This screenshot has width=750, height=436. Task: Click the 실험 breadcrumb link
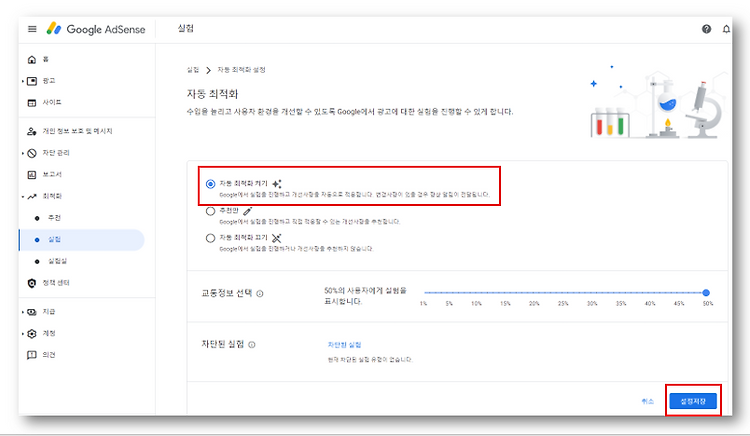click(x=193, y=70)
